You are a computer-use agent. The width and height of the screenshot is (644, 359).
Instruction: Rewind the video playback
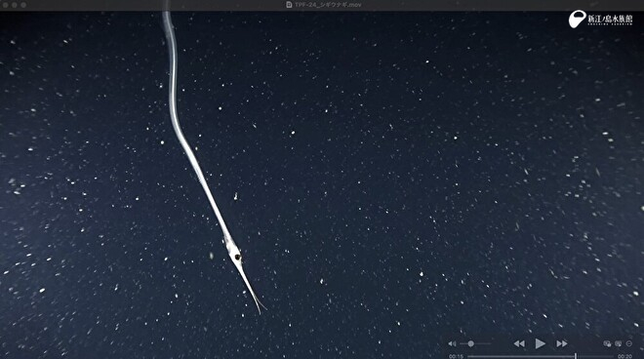click(x=519, y=343)
